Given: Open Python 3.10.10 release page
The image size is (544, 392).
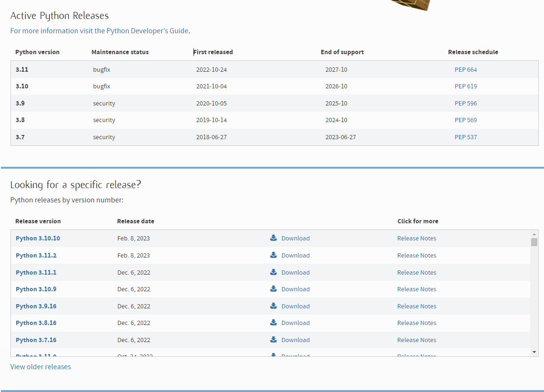Looking at the screenshot, I should coord(38,239).
